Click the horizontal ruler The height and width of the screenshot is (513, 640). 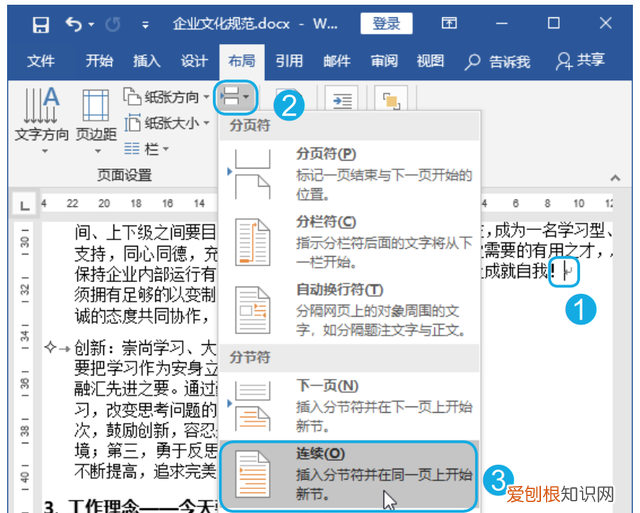pos(129,204)
